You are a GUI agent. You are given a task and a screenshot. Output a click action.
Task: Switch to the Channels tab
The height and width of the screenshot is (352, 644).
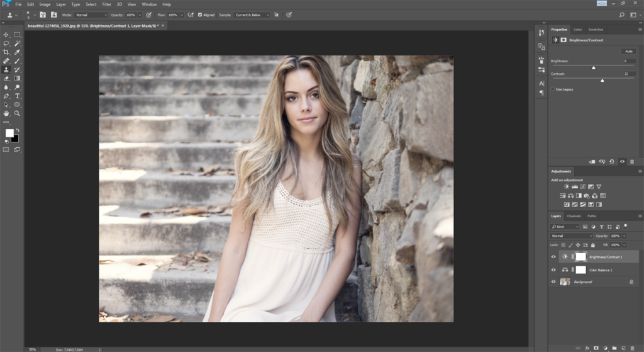point(574,216)
